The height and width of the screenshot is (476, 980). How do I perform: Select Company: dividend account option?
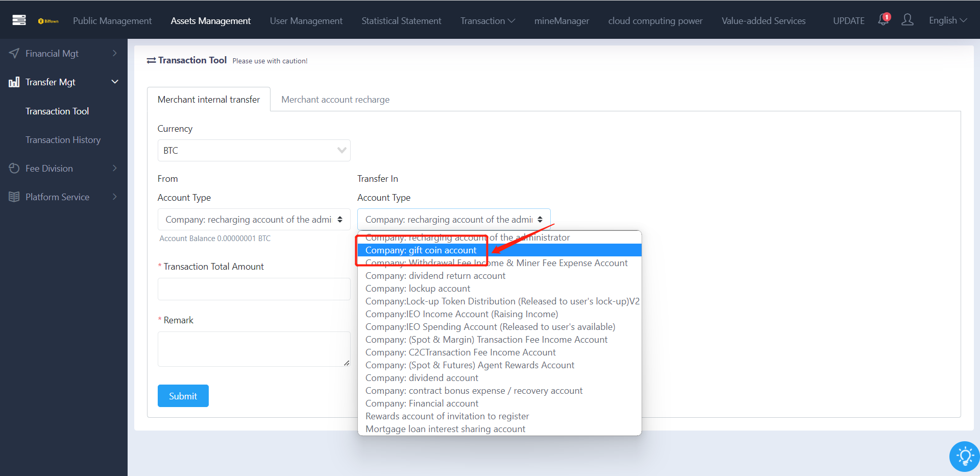click(500, 378)
